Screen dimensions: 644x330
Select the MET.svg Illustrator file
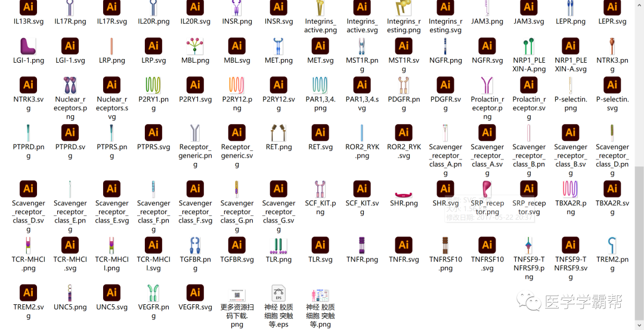click(x=320, y=46)
